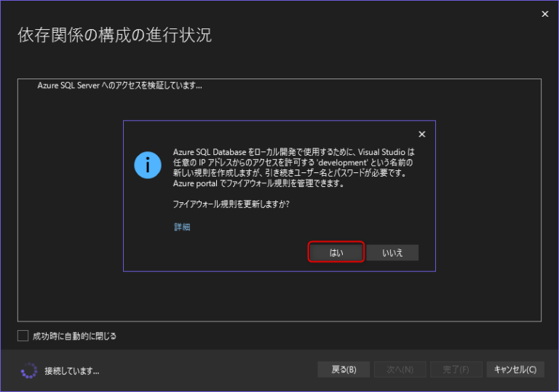This screenshot has height=392, width=559.
Task: Enable the 成功時に自動的に閉じる checkbox
Action: click(23, 336)
